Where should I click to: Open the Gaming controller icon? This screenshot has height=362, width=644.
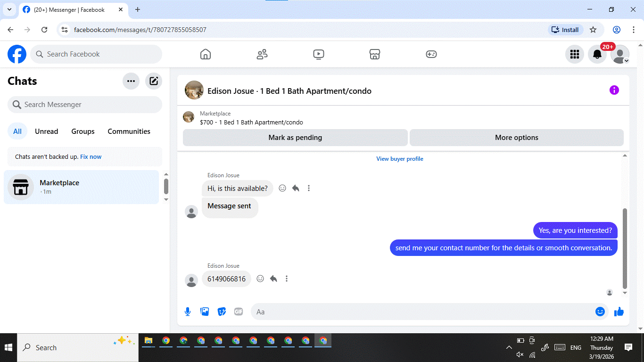click(x=431, y=54)
